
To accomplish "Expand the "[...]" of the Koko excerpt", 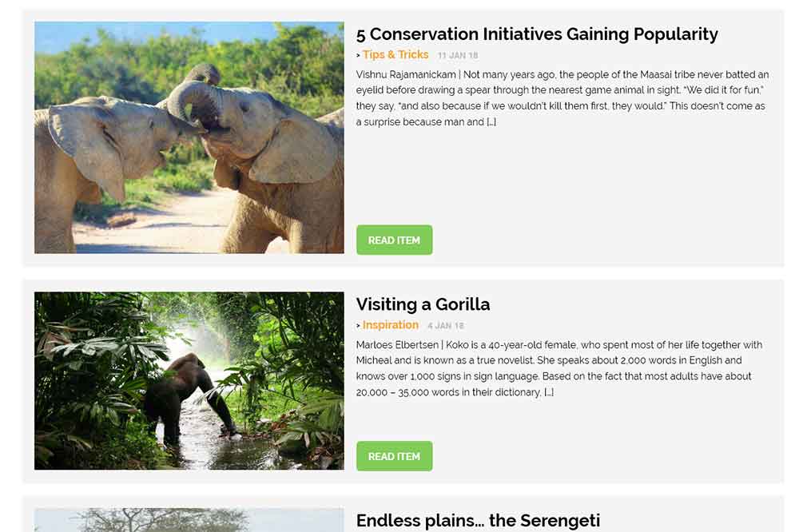I will [549, 392].
